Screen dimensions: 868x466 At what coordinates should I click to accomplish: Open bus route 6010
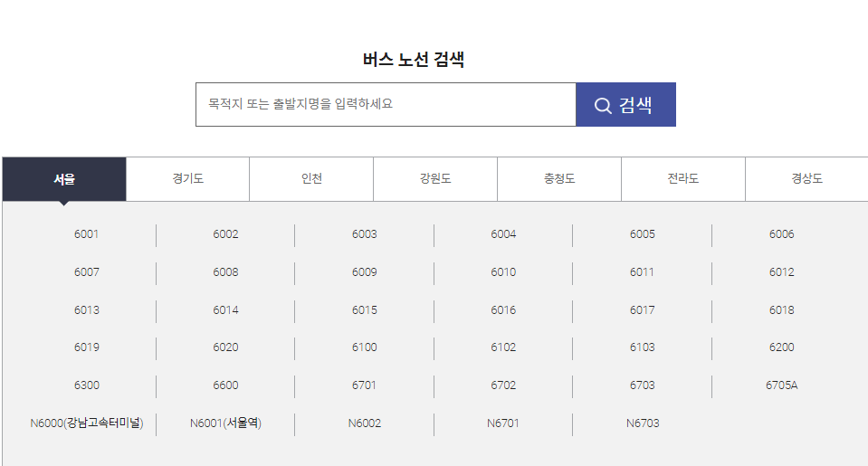tap(503, 272)
